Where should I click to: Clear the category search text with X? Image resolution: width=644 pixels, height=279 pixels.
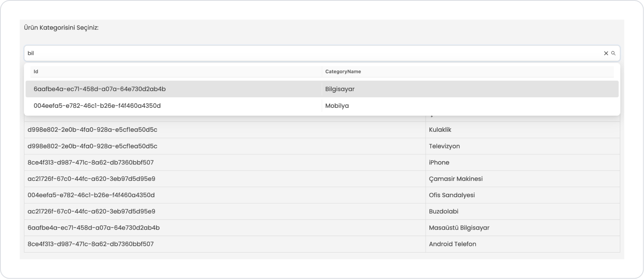tap(606, 53)
